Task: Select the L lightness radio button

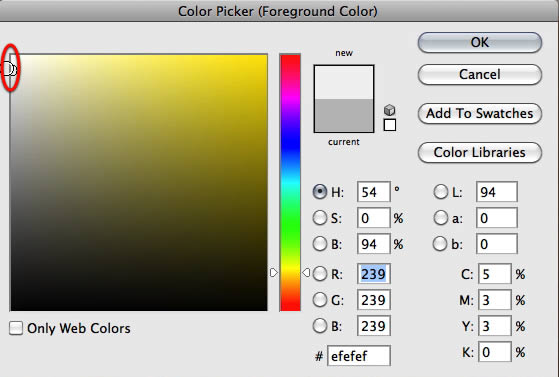Action: [x=441, y=192]
